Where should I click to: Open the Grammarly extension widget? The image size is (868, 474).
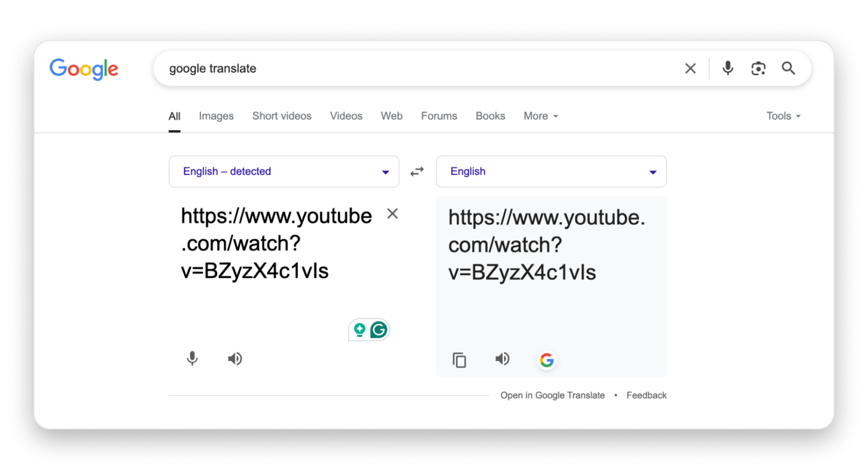pos(378,330)
